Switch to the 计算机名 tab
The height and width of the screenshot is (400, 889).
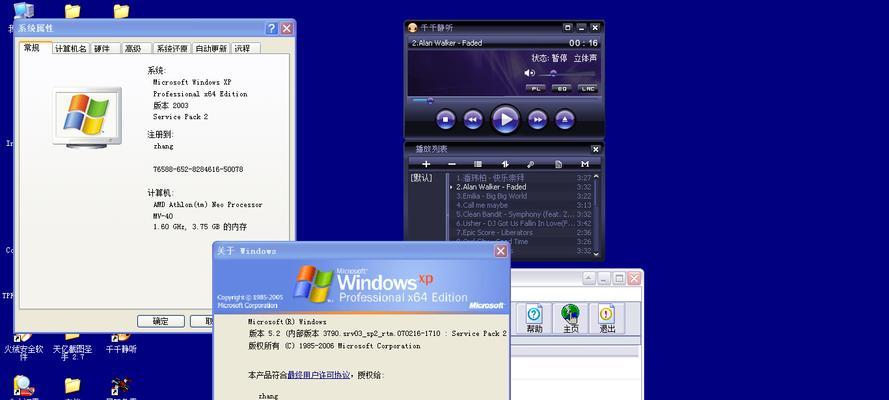[71, 49]
